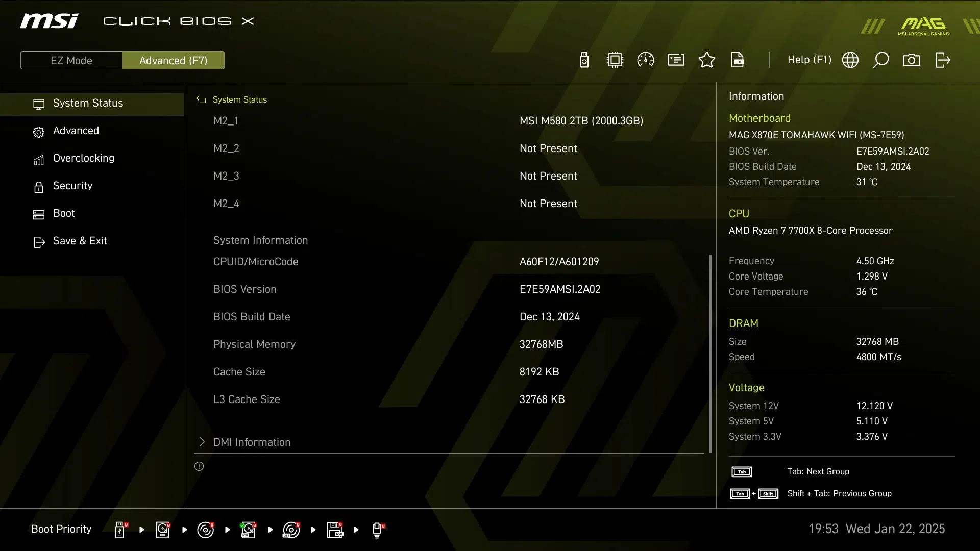Viewport: 980px width, 551px height.
Task: Open Help (F1)
Action: [809, 60]
